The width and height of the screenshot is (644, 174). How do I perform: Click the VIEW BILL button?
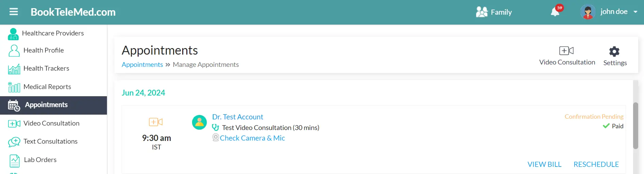544,164
